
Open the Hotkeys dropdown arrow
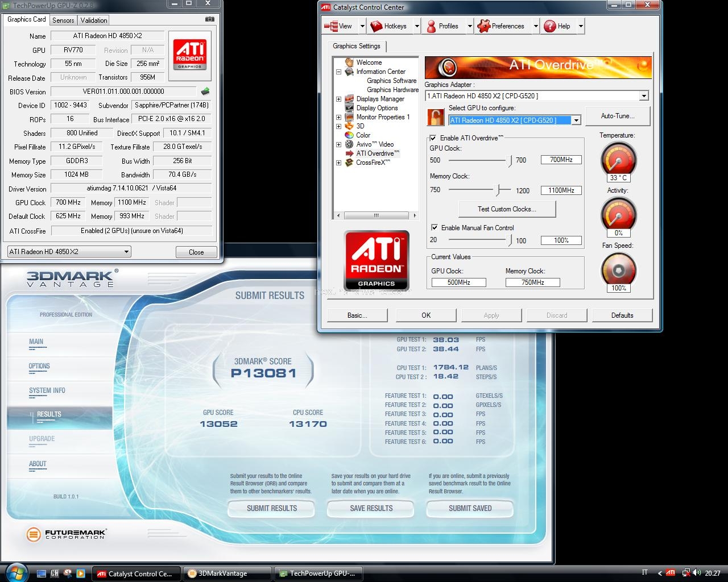click(417, 26)
